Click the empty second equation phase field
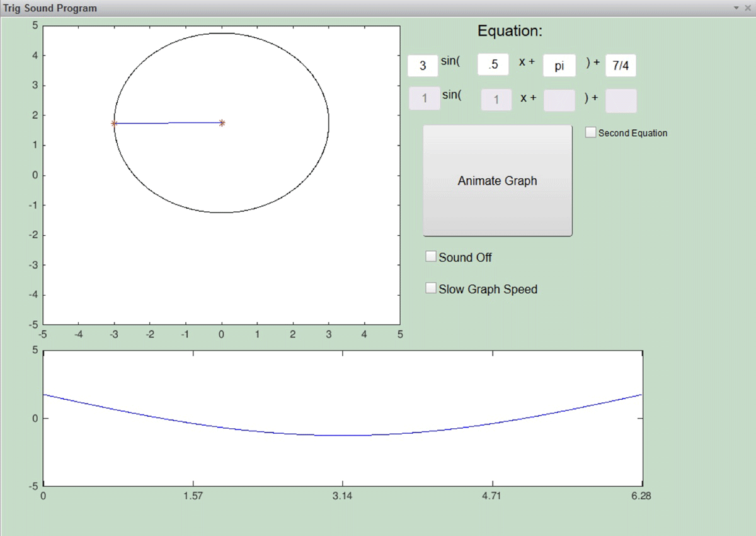Screen dimensions: 756x536 [559, 99]
